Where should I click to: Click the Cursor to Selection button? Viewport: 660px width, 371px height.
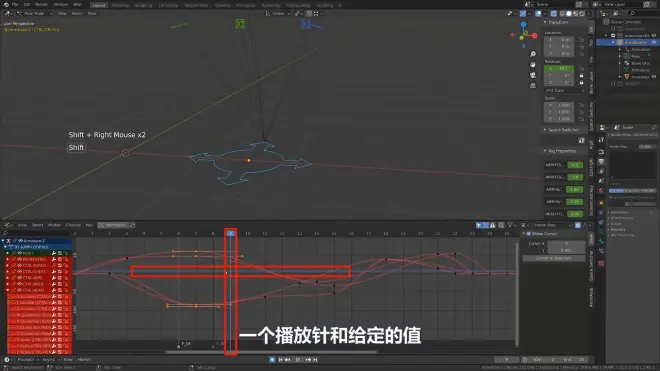554,258
